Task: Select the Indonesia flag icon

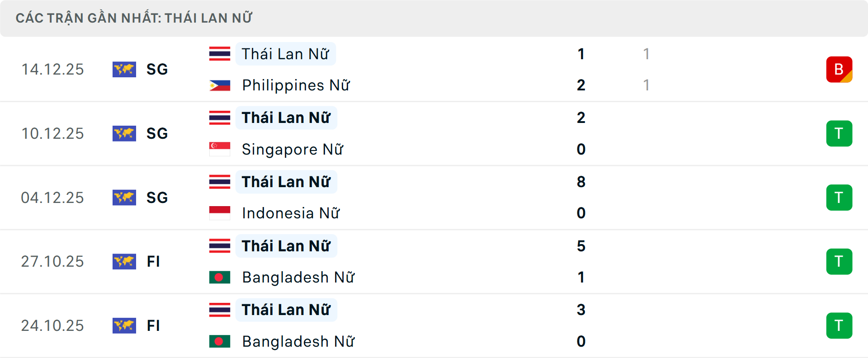Action: [x=220, y=213]
